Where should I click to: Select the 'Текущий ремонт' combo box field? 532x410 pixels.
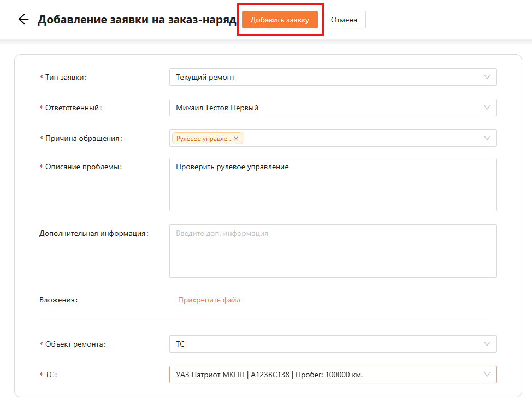pyautogui.click(x=333, y=77)
